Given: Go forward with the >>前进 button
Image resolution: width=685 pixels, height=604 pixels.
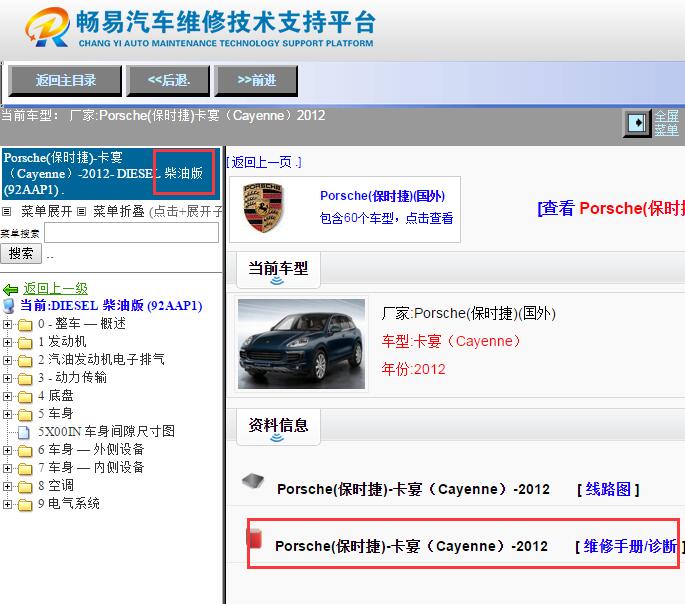Looking at the screenshot, I should [256, 81].
